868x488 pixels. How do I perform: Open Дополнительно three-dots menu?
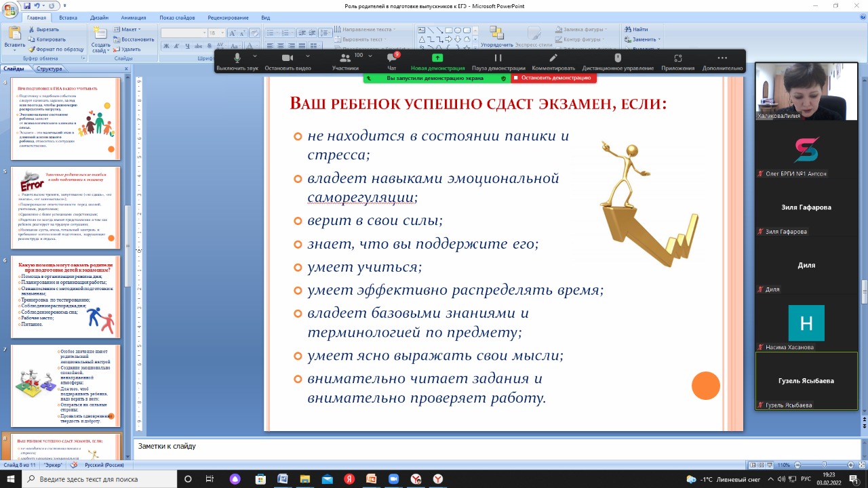722,59
